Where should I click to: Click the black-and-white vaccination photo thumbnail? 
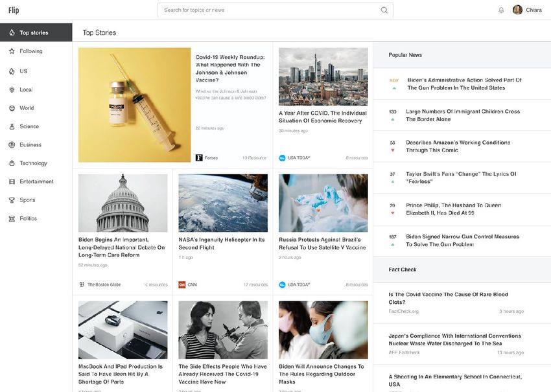[x=223, y=330]
